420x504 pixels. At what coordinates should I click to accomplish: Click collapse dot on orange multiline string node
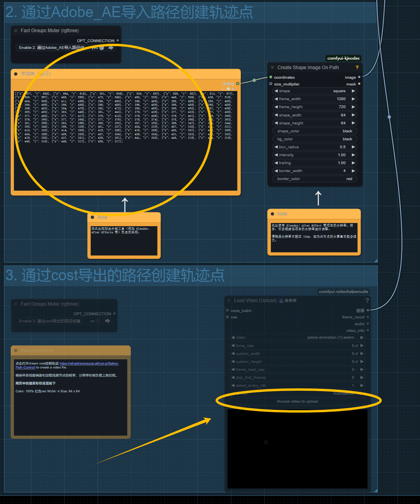pos(16,74)
